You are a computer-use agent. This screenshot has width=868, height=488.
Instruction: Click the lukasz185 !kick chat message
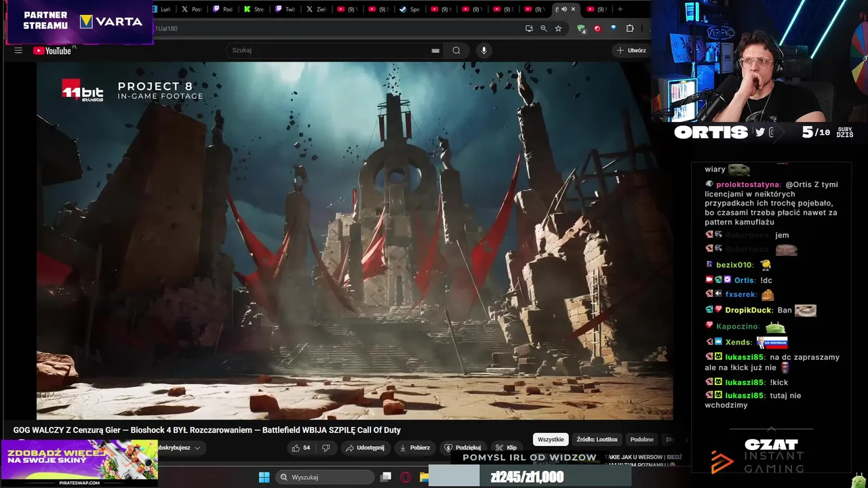pos(747,382)
